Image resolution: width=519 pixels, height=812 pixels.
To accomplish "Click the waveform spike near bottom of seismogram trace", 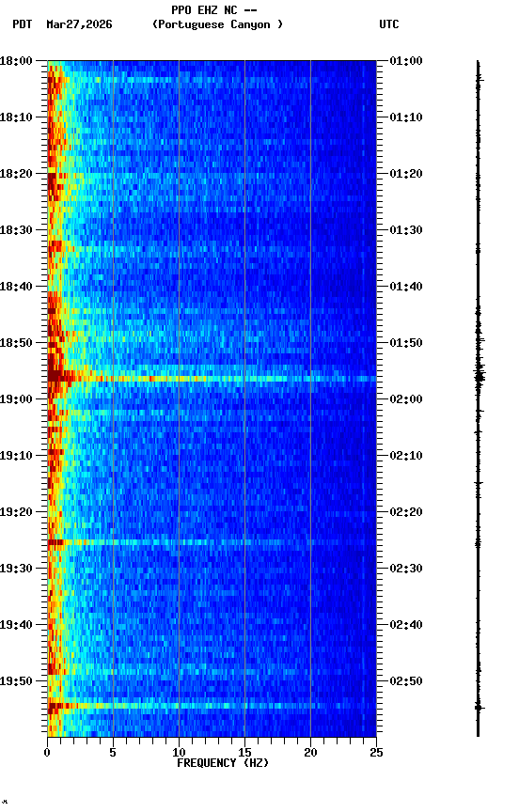I will point(479,707).
